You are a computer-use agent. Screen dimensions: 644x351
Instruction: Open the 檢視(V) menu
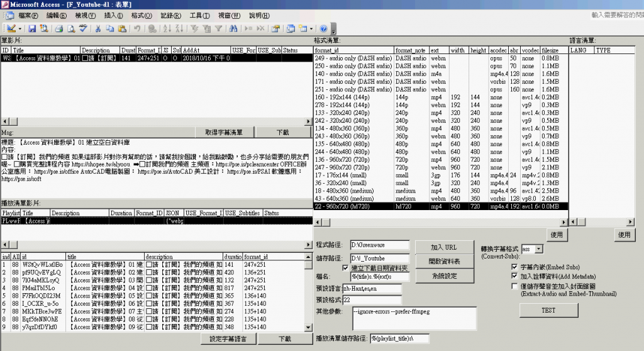(x=85, y=16)
